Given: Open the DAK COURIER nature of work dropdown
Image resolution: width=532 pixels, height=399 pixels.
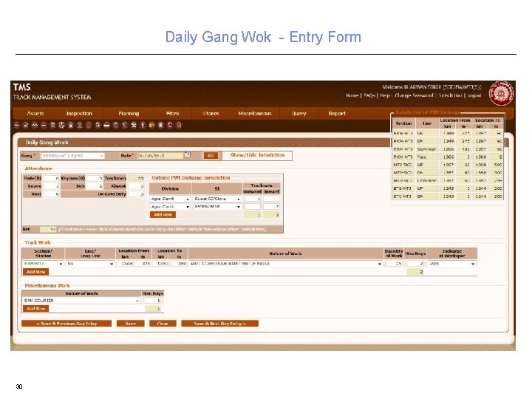Looking at the screenshot, I should (81, 301).
